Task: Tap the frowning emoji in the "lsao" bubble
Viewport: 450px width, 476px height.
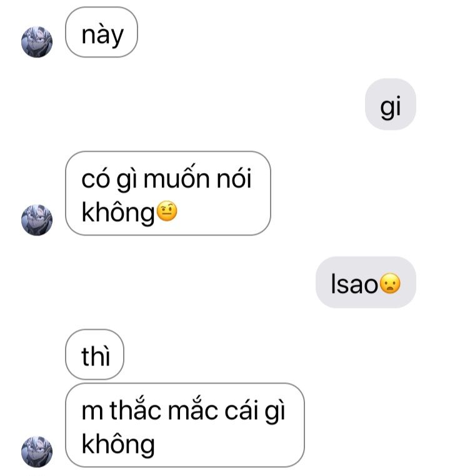Action: click(390, 284)
